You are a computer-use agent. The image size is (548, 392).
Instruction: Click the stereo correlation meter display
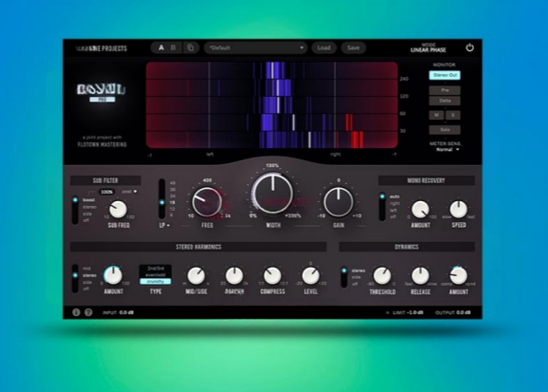[x=272, y=105]
